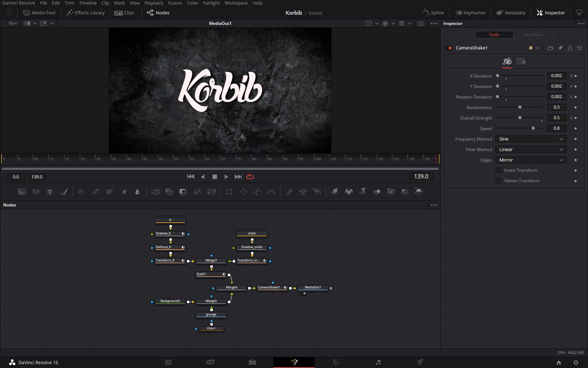This screenshot has height=368, width=588.
Task: Add a BSpline mask tool
Action: 271,192
